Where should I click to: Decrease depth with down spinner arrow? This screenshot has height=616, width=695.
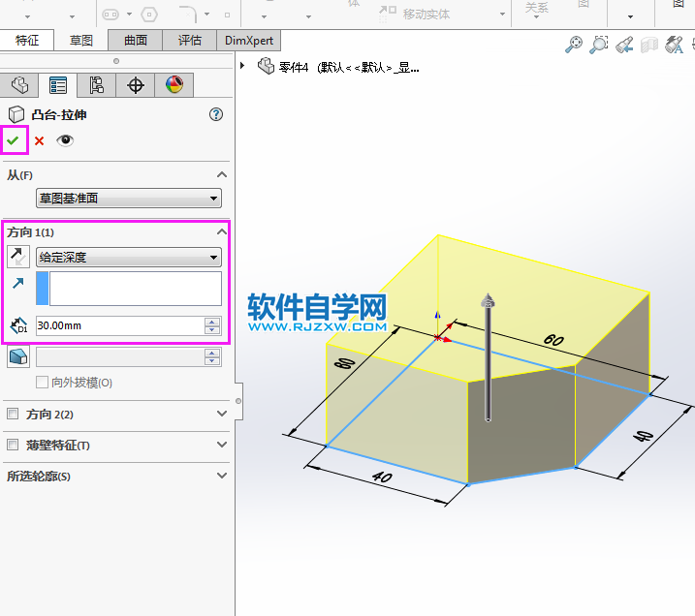212,330
